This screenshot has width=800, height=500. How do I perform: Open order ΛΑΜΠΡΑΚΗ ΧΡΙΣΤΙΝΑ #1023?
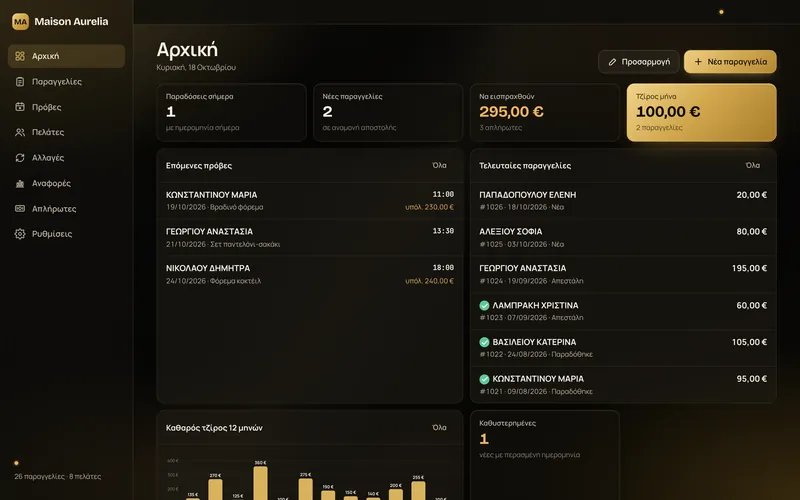pos(623,311)
